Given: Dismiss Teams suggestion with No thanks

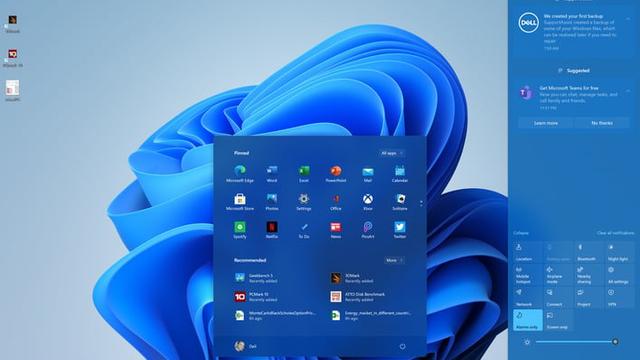Looking at the screenshot, I should [x=602, y=123].
